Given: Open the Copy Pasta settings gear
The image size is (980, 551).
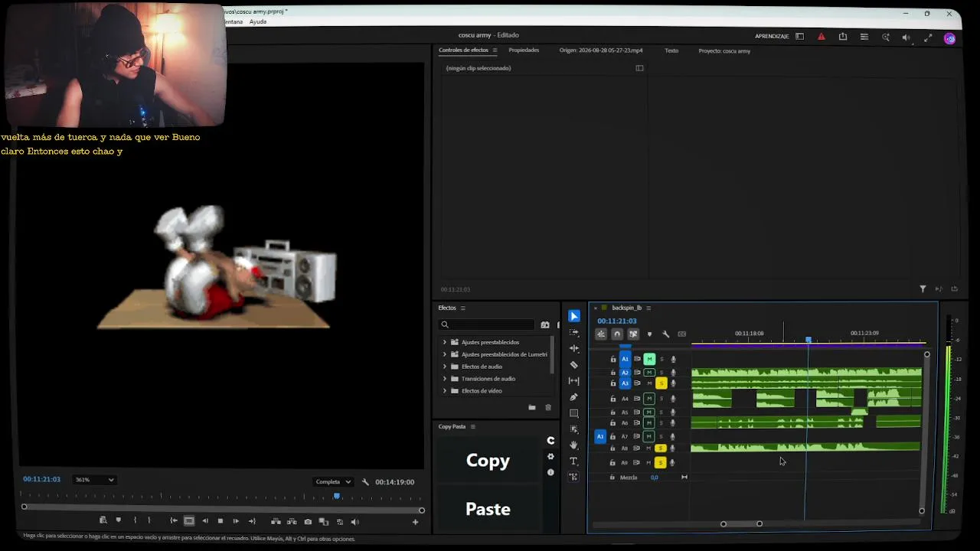Looking at the screenshot, I should click(x=550, y=457).
